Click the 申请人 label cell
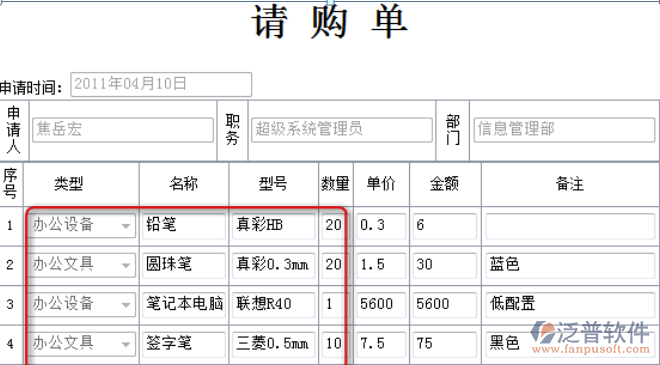Screen dimensions: 660x365 tap(14, 130)
